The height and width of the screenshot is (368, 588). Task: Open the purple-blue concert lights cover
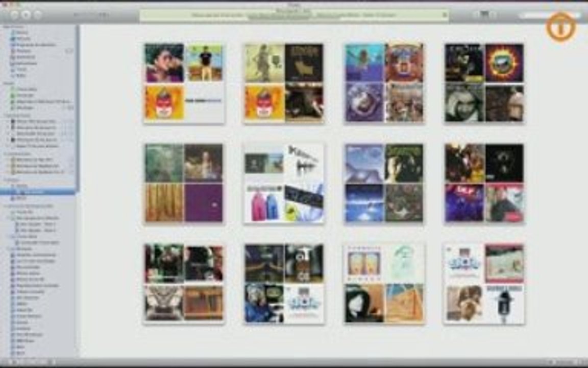coord(464,202)
